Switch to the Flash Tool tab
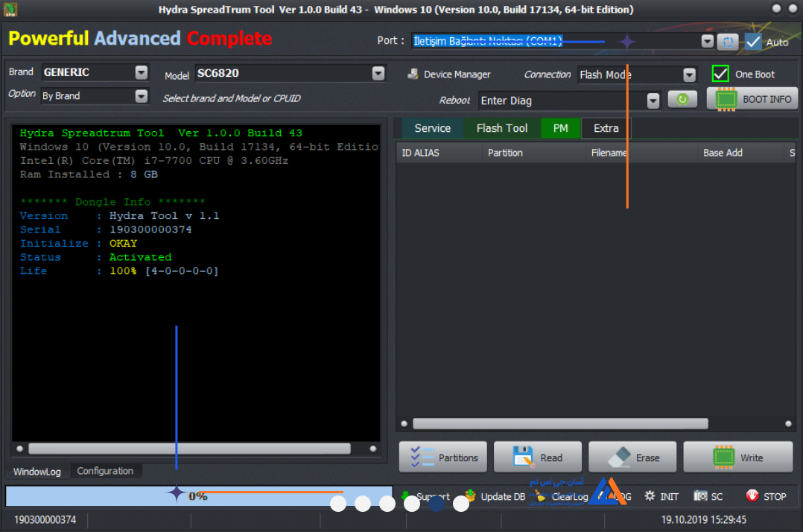Screen dimensions: 803x532 502,128
